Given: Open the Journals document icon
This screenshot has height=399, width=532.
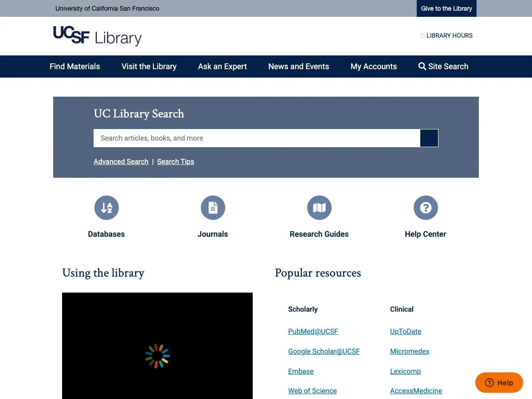Looking at the screenshot, I should click(x=213, y=207).
